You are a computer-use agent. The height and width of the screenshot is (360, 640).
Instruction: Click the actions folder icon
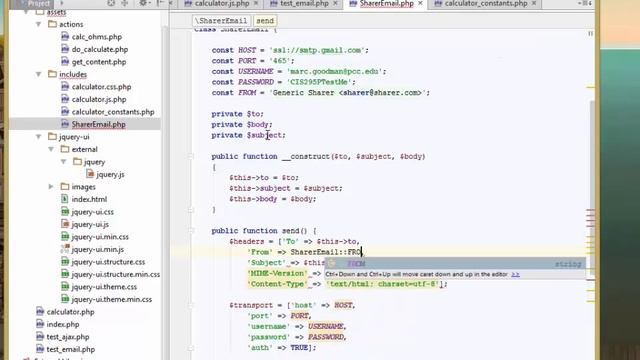click(x=52, y=24)
